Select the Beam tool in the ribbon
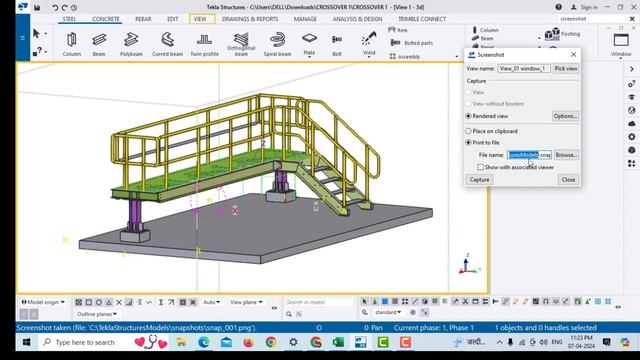The height and width of the screenshot is (360, 640). [99, 44]
